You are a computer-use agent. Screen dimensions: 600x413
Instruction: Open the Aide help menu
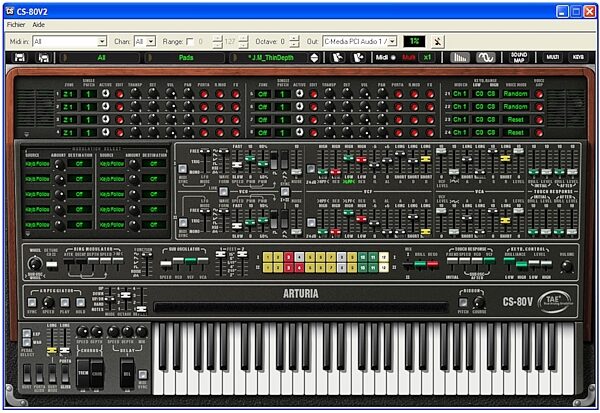38,24
